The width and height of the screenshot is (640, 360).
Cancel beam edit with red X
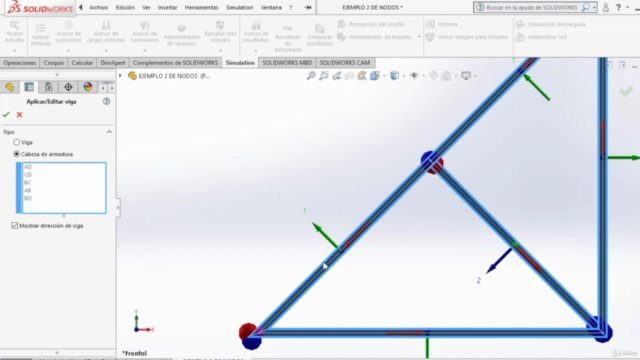[19, 115]
